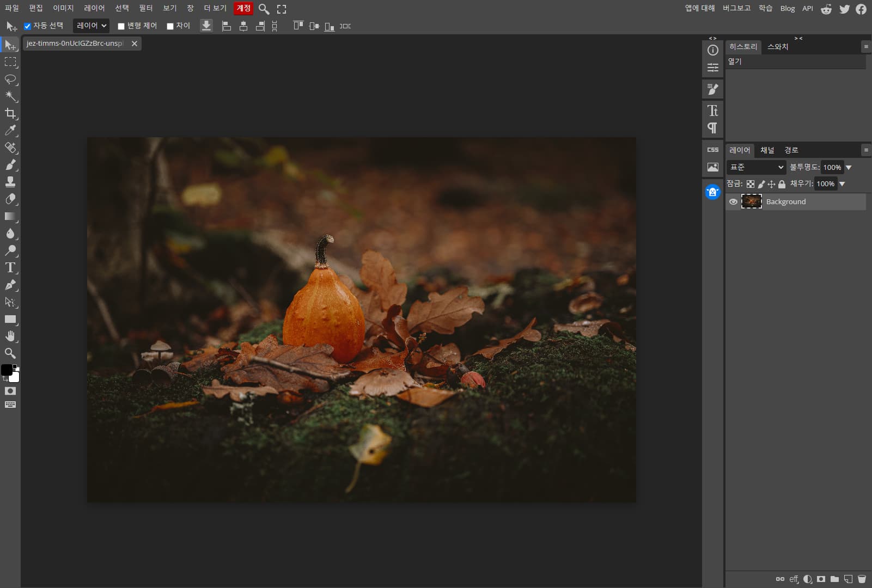Select the Clone Stamp tool
Screen dimensions: 872x588
(x=10, y=182)
